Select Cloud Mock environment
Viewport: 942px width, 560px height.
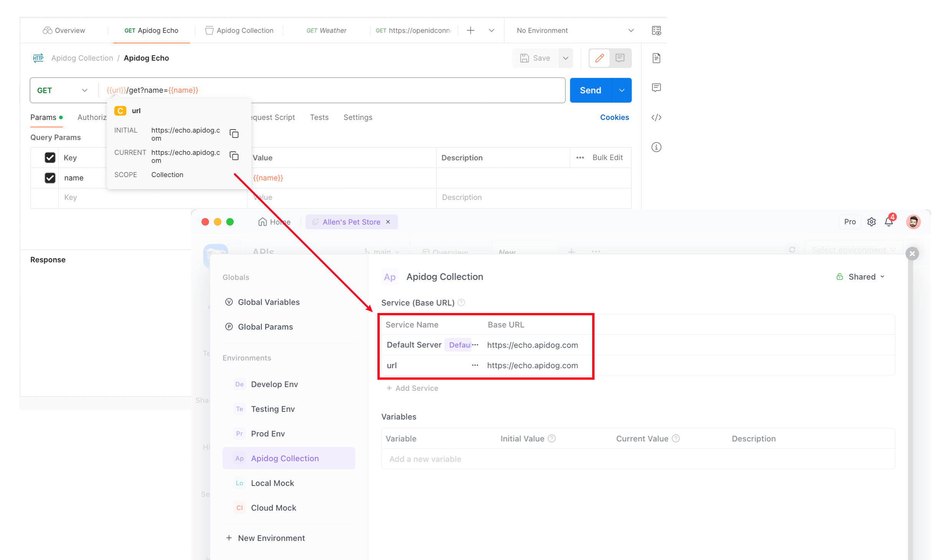click(289, 508)
